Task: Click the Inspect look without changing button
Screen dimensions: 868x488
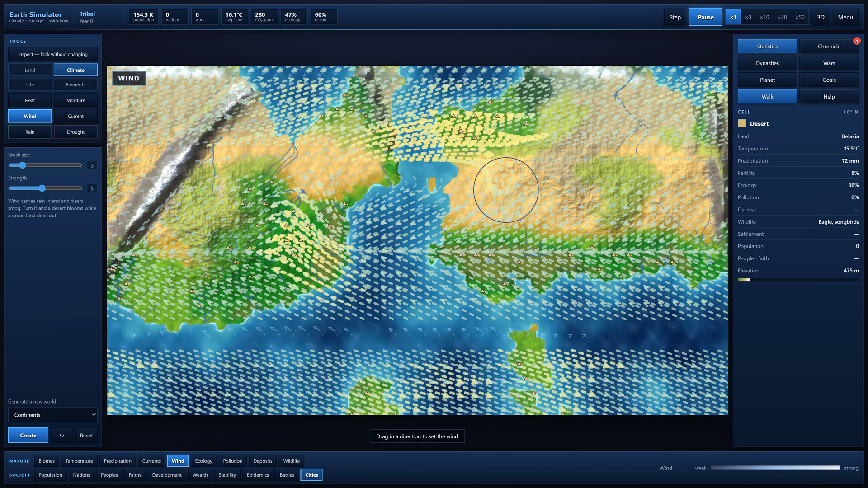Action: tap(53, 54)
